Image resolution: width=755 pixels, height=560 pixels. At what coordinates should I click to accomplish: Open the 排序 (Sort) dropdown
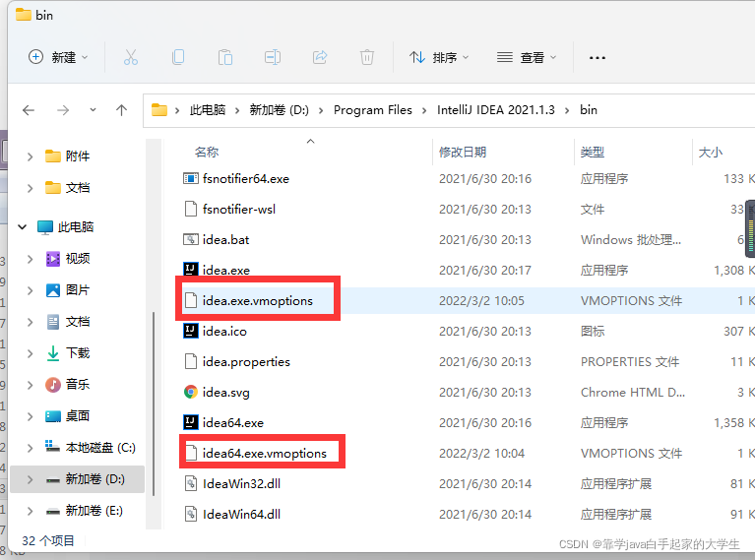(439, 57)
